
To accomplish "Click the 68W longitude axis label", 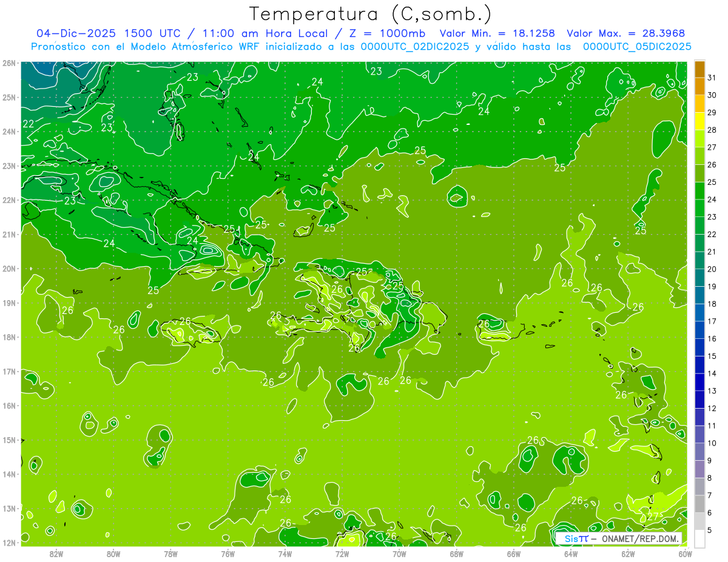I will click(x=457, y=554).
